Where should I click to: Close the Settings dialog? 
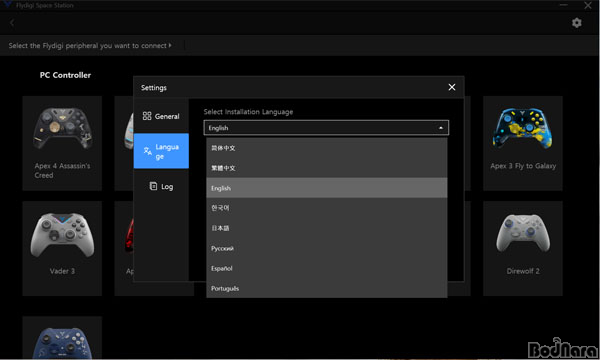[452, 87]
